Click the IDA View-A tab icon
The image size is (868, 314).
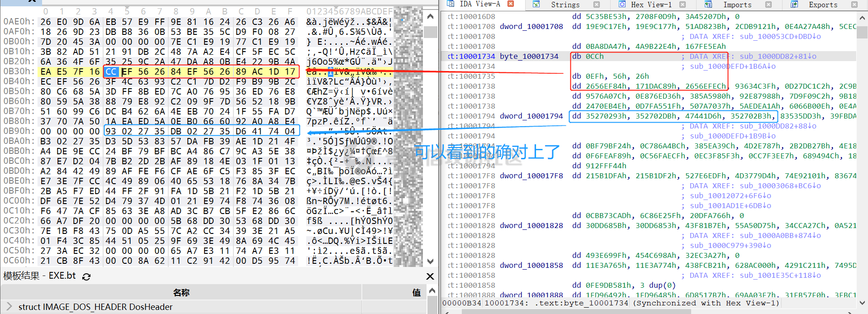(x=451, y=4)
